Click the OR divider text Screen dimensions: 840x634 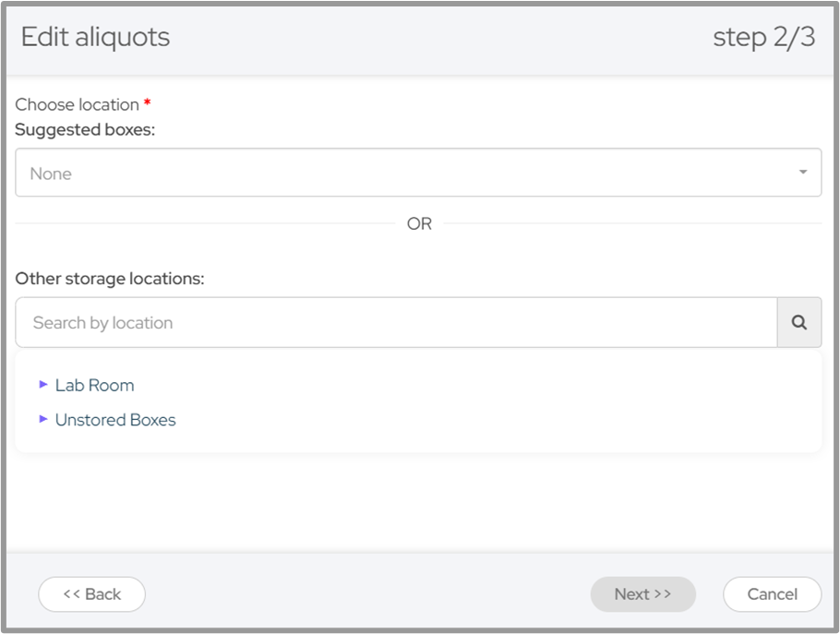click(x=419, y=223)
